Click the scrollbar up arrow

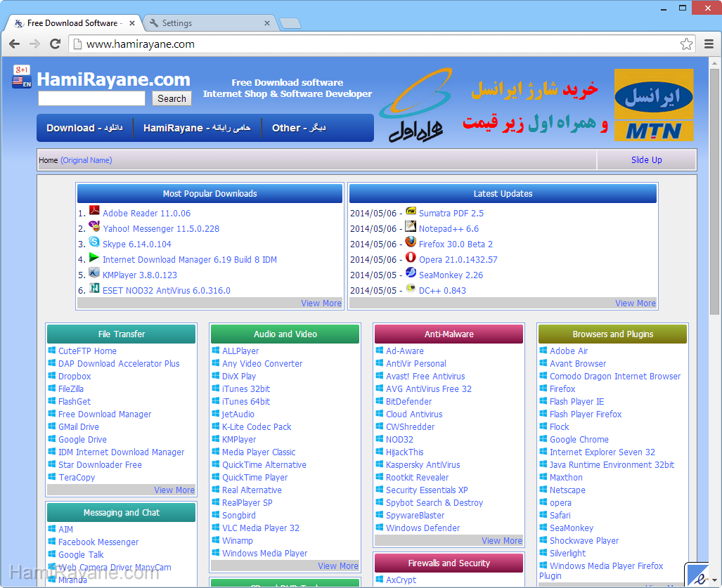click(714, 63)
